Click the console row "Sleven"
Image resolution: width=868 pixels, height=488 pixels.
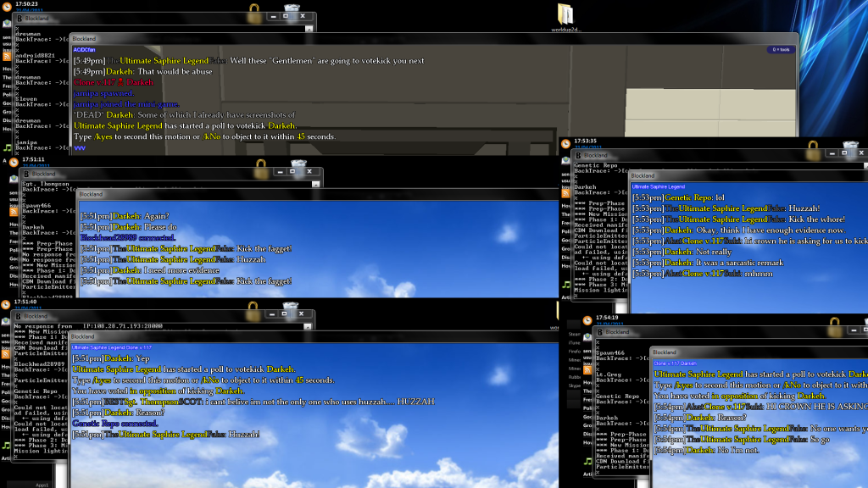click(x=26, y=98)
